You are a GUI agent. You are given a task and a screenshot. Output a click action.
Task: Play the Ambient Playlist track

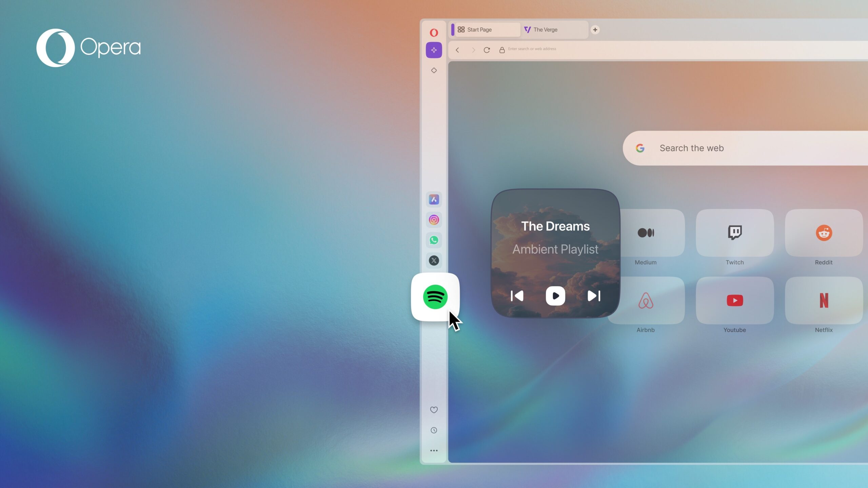tap(555, 296)
